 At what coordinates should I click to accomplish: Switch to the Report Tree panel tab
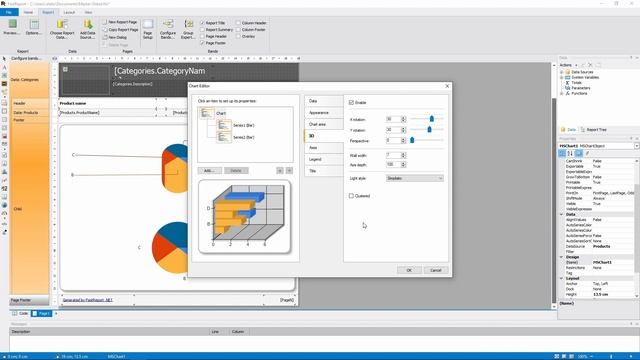pyautogui.click(x=593, y=130)
